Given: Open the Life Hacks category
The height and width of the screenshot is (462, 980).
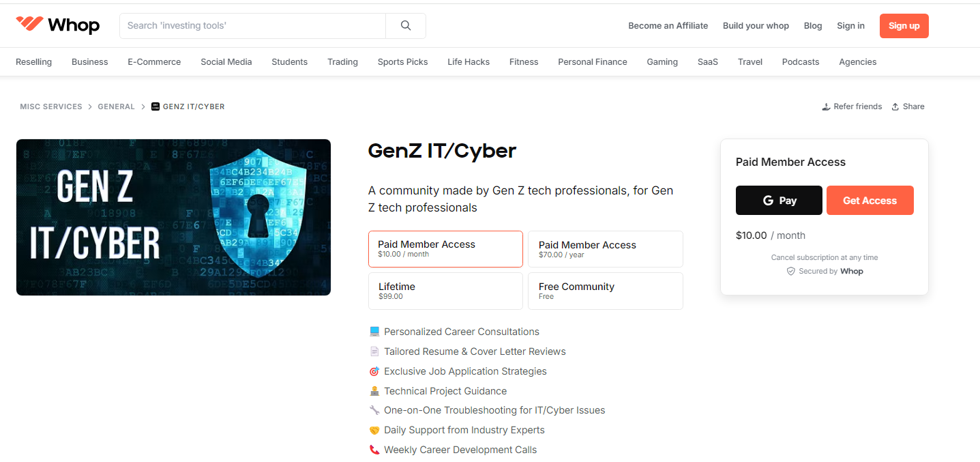Looking at the screenshot, I should click(x=469, y=62).
